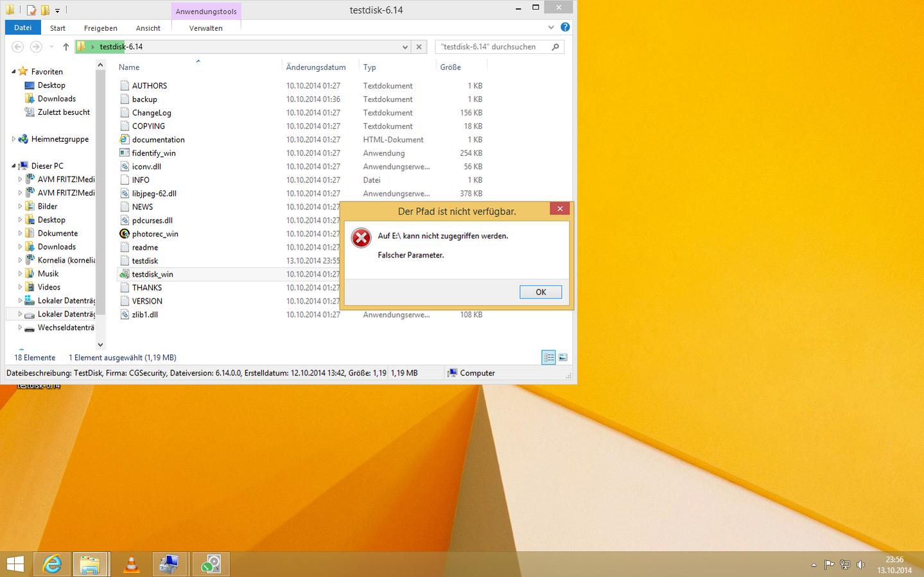The width and height of the screenshot is (924, 577).
Task: Expand the ribbon with chevron arrow
Action: click(551, 27)
